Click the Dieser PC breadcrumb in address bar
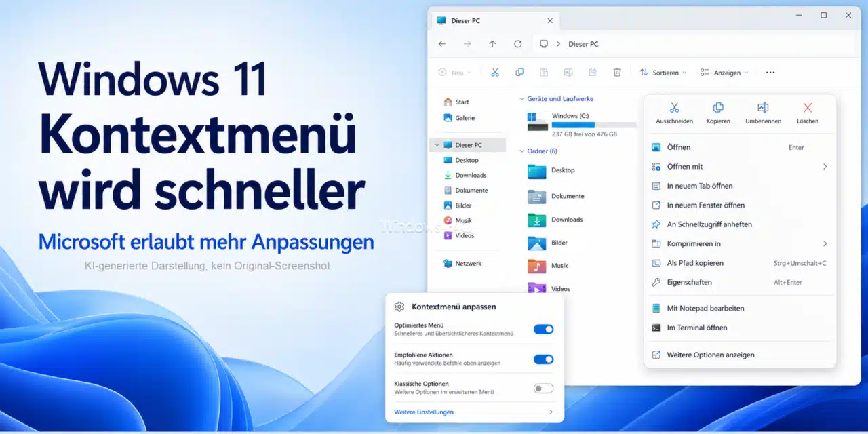 [x=583, y=44]
